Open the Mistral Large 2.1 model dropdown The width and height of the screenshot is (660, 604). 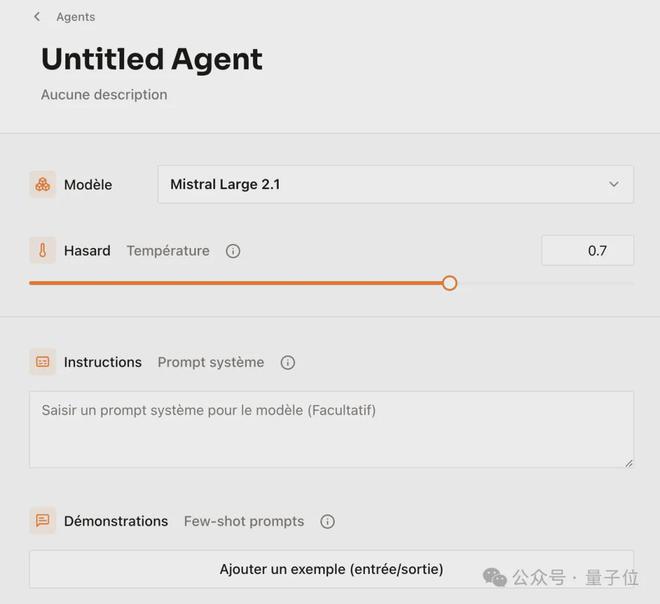point(395,185)
